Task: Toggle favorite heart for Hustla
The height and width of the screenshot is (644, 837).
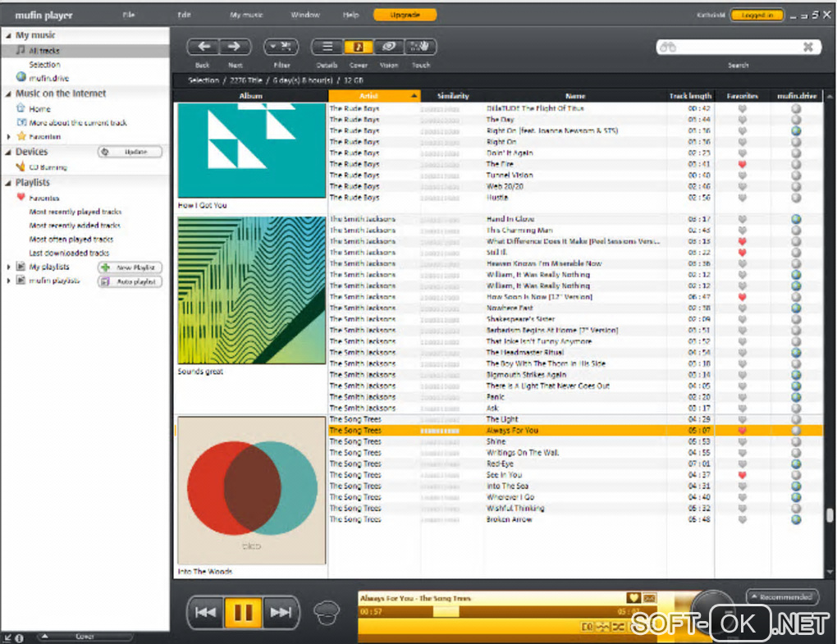Action: [742, 198]
